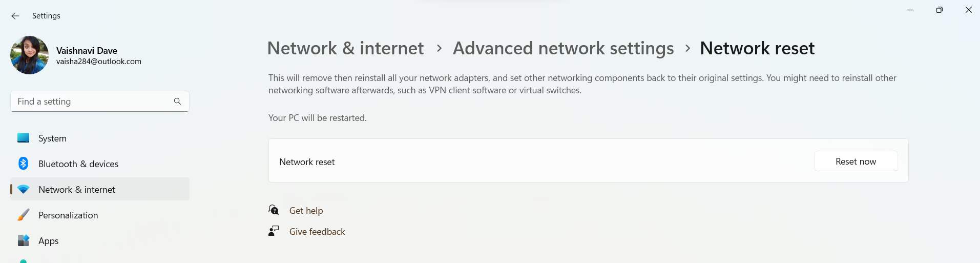Click the Apps icon in sidebar

pos(23,240)
